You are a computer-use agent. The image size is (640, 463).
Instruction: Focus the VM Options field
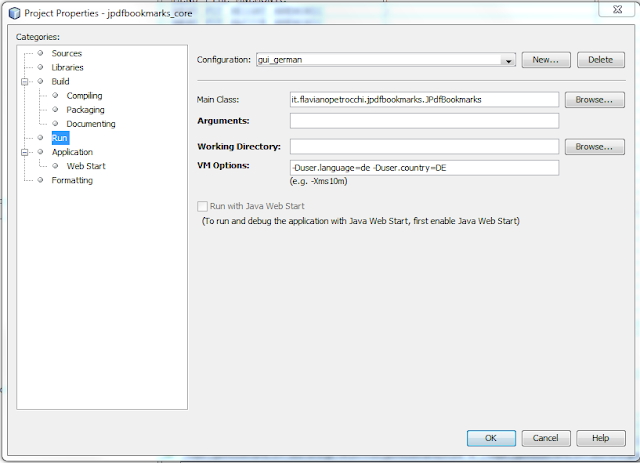tap(424, 168)
